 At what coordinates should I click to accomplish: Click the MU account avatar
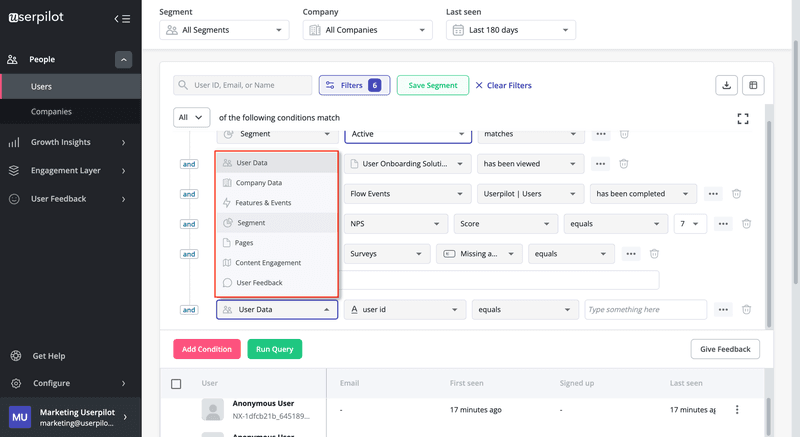20,417
